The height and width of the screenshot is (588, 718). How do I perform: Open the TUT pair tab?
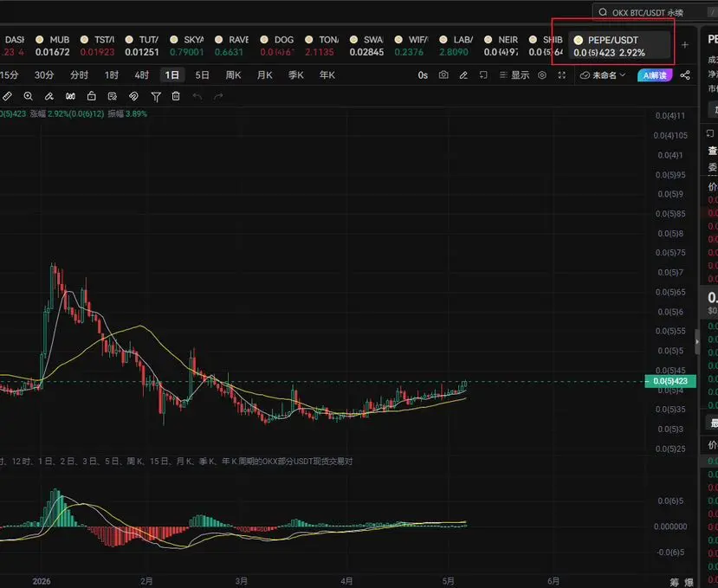(x=142, y=46)
